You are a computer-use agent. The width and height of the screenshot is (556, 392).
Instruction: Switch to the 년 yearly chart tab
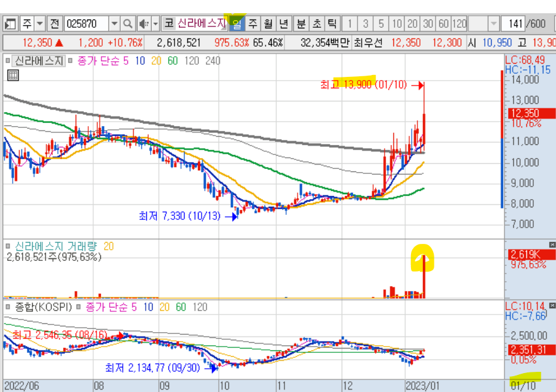(284, 24)
